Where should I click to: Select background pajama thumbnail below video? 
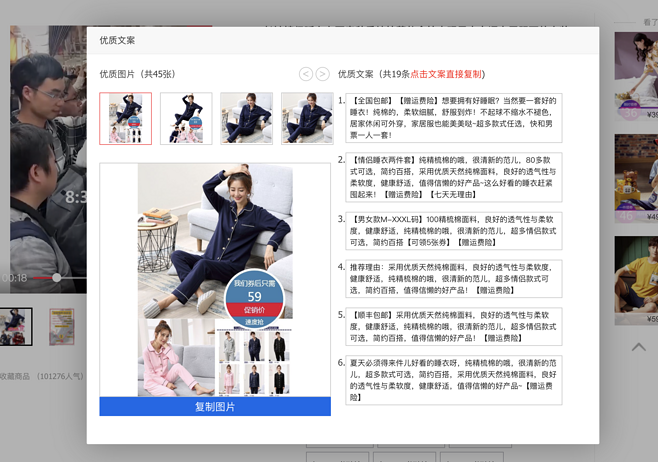pyautogui.click(x=16, y=327)
